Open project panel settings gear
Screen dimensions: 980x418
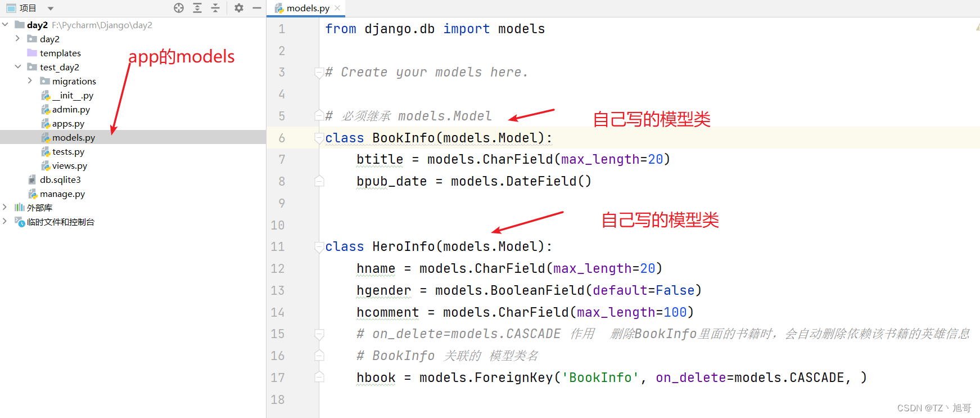239,8
